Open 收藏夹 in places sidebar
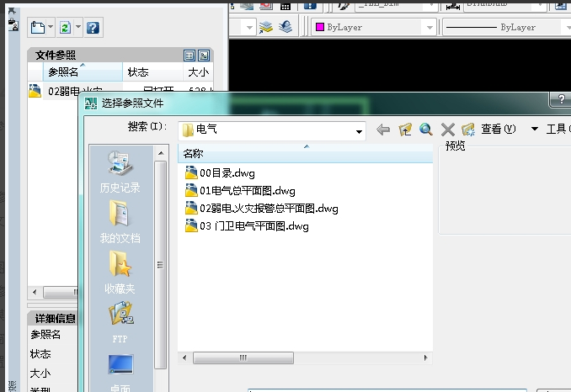The width and height of the screenshot is (571, 392). pyautogui.click(x=120, y=272)
